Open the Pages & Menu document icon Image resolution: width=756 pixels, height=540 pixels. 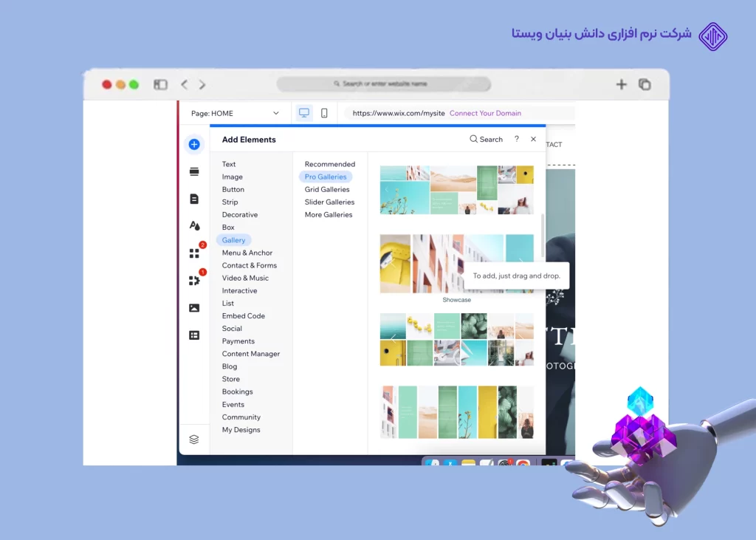click(x=194, y=199)
